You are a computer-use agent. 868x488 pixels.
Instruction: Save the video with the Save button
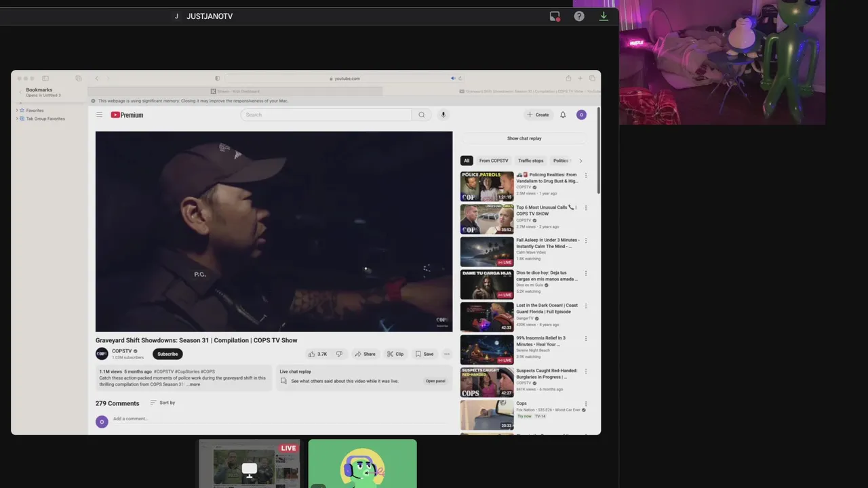[x=425, y=354]
